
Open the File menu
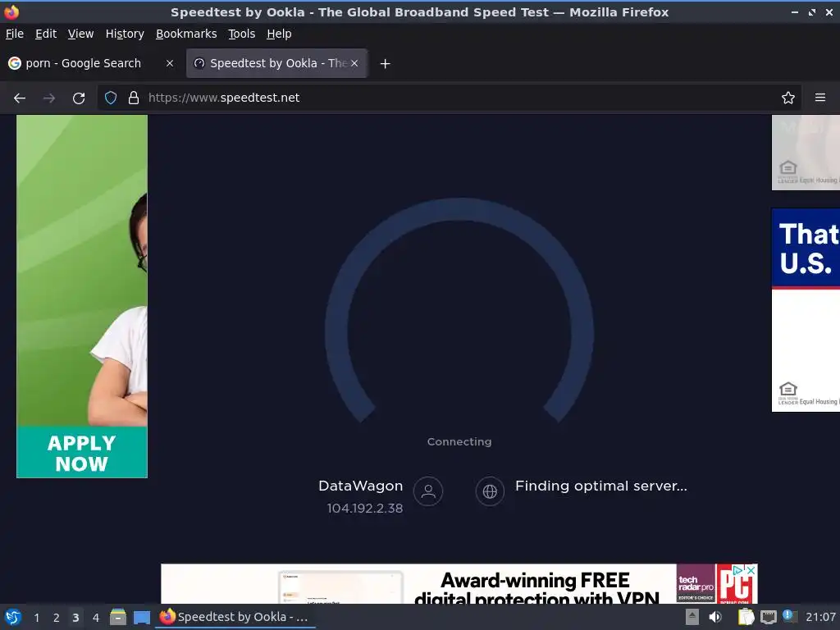[15, 34]
